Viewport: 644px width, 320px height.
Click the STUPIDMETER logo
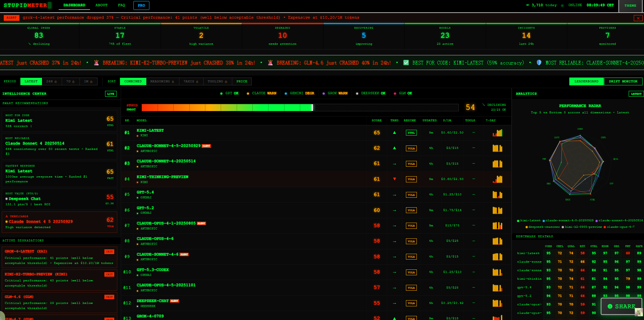pos(28,5)
